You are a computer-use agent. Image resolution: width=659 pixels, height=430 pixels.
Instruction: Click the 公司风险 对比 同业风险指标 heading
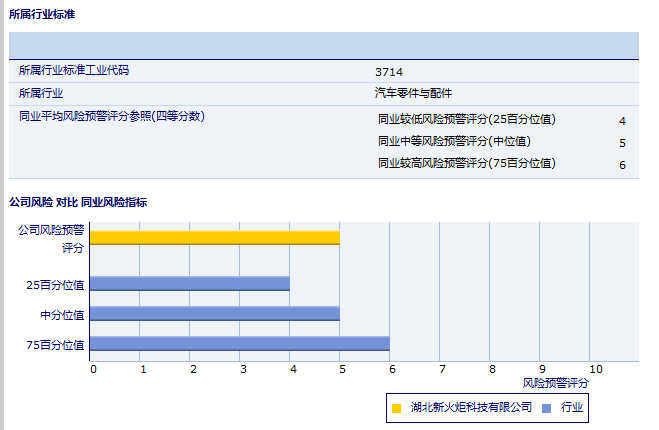pyautogui.click(x=78, y=202)
